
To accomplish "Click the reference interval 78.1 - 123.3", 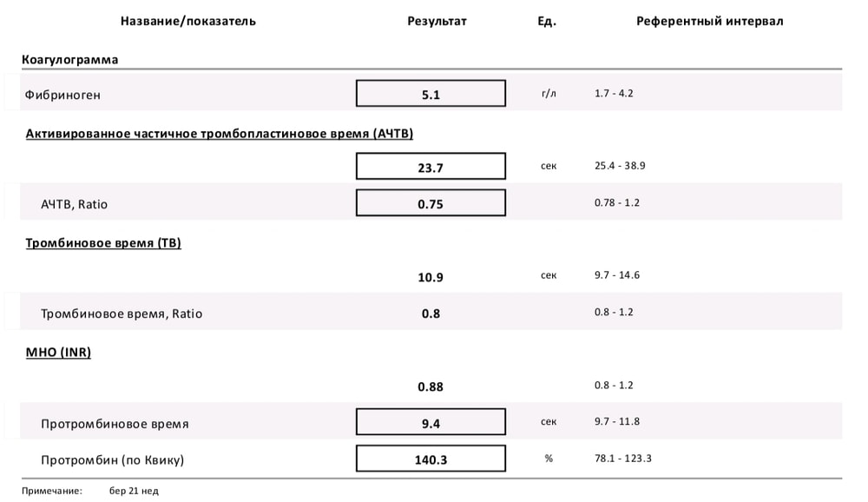I will pos(623,458).
